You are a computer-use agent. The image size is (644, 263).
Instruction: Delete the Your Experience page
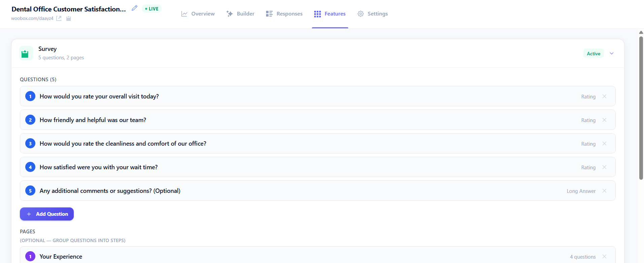604,257
